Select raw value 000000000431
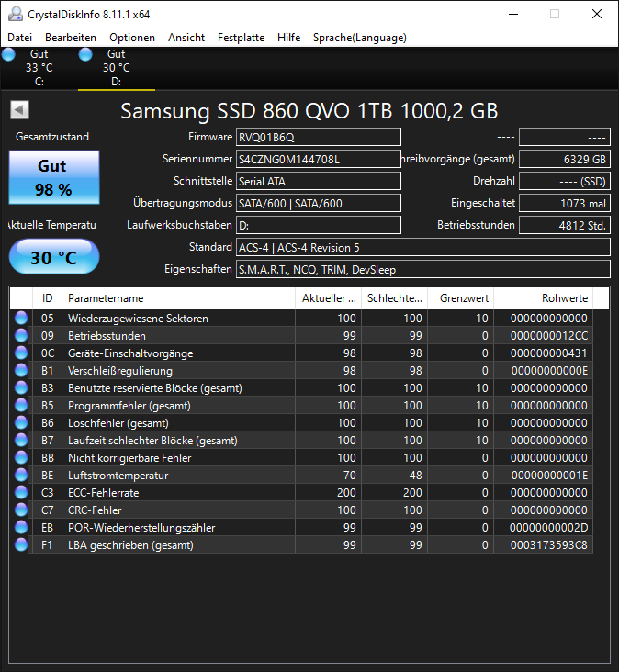The image size is (619, 672). coord(549,353)
